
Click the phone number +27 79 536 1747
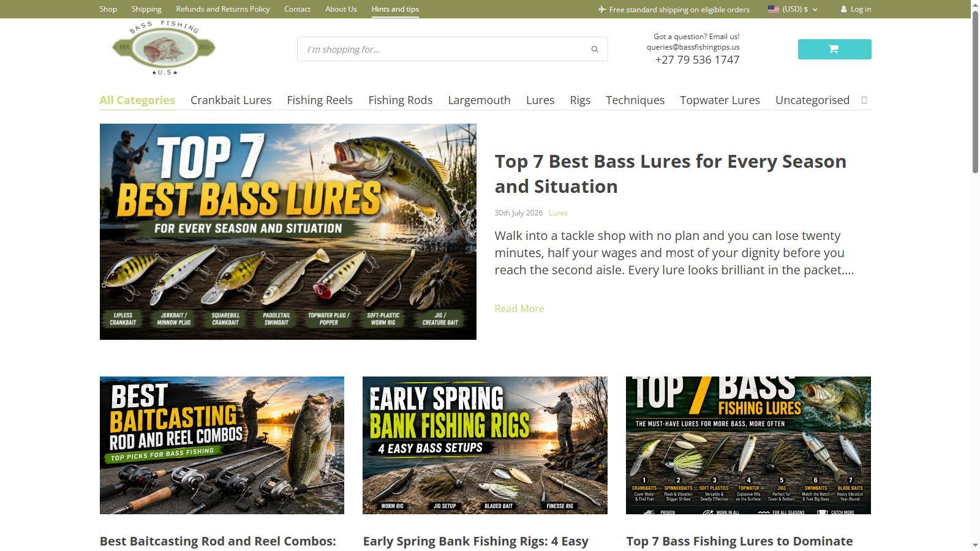tap(697, 60)
